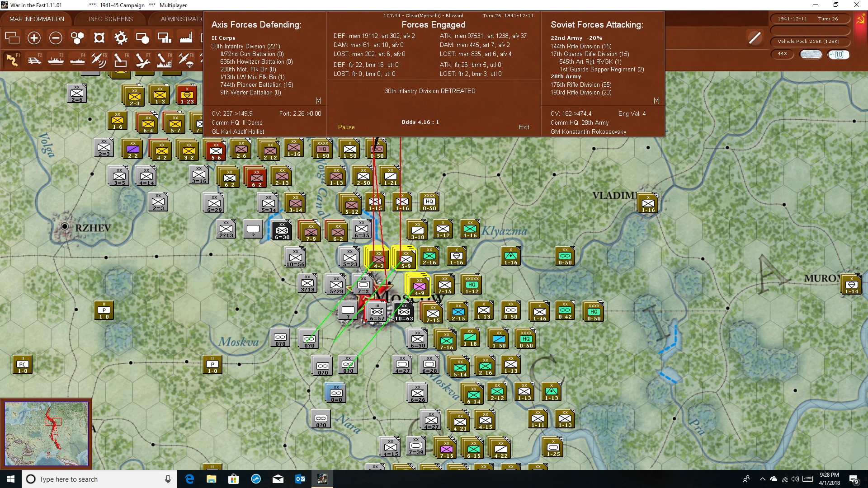The width and height of the screenshot is (868, 488).
Task: Click 744th Pioneer Battalion entry
Action: point(257,84)
